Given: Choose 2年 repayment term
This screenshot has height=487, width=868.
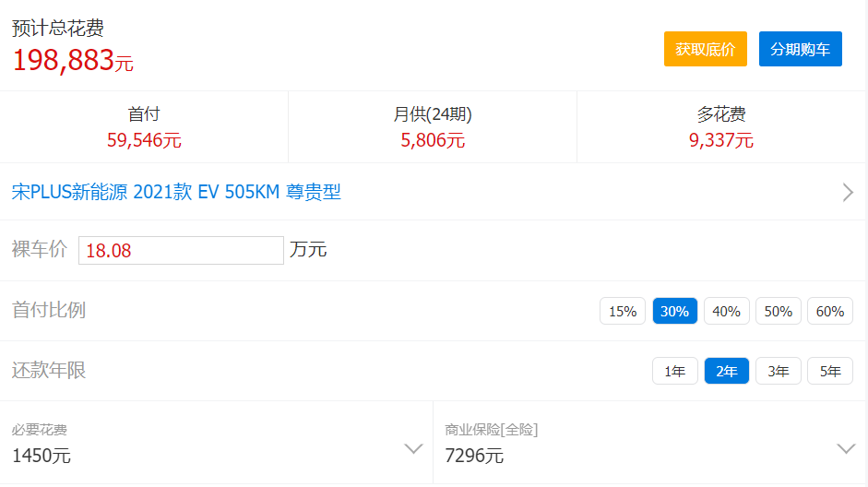Looking at the screenshot, I should [x=726, y=371].
